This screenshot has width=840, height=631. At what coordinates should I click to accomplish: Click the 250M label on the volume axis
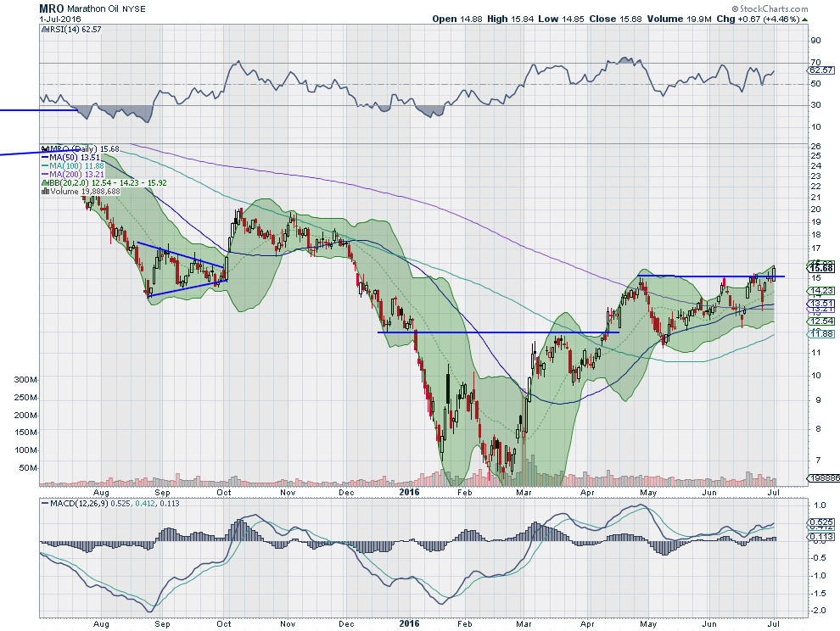click(25, 398)
